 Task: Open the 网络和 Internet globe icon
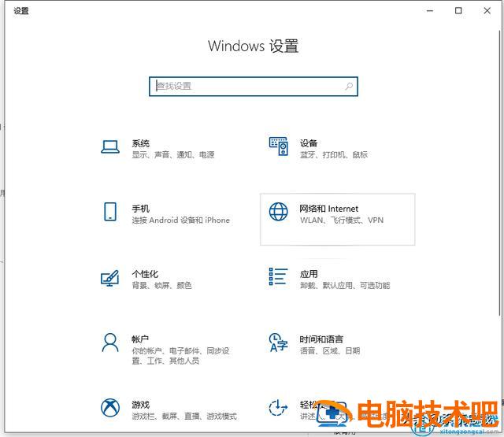pos(278,212)
